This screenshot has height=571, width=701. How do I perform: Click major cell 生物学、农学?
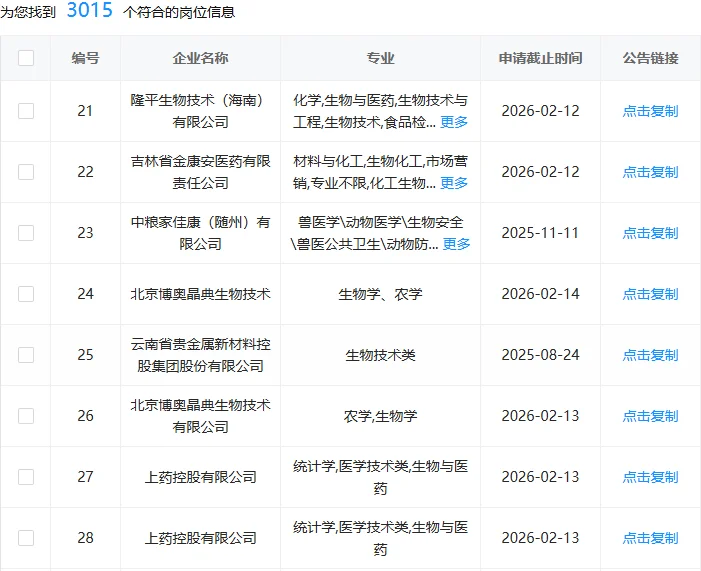point(380,294)
